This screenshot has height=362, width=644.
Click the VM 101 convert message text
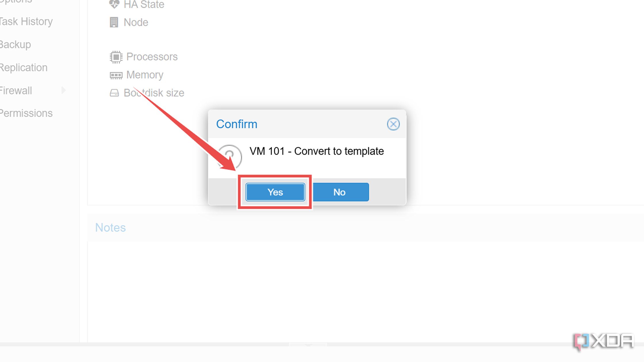click(x=317, y=151)
